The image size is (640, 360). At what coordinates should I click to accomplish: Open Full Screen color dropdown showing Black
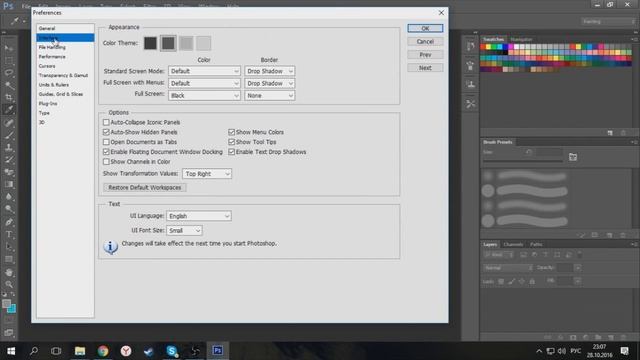click(204, 96)
